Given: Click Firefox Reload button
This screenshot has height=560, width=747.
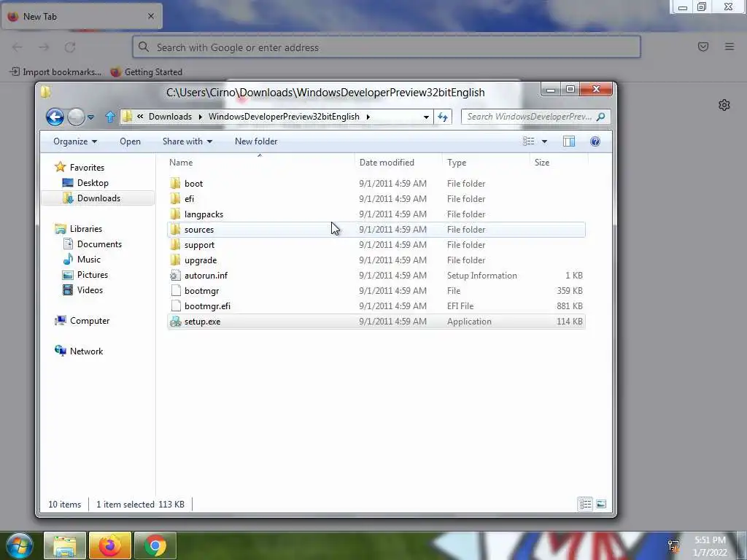Looking at the screenshot, I should (x=70, y=47).
